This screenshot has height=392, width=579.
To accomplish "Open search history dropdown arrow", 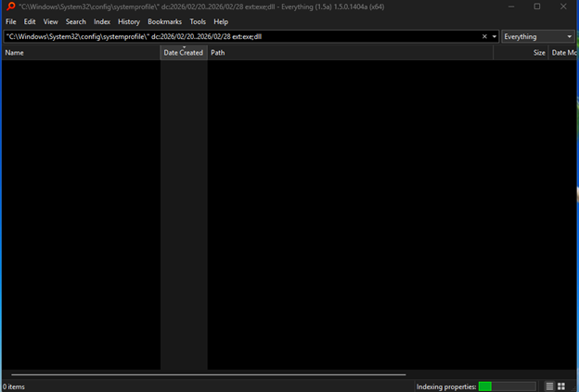I will click(494, 37).
